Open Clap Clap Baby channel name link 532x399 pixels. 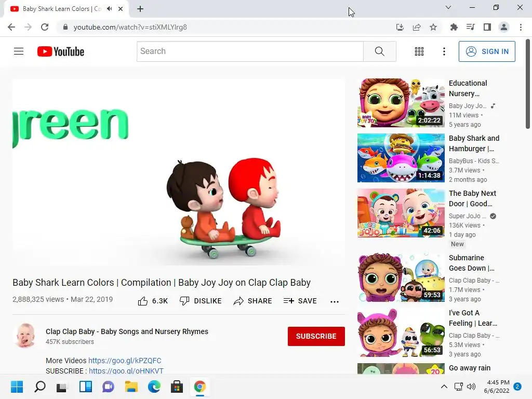click(x=127, y=331)
